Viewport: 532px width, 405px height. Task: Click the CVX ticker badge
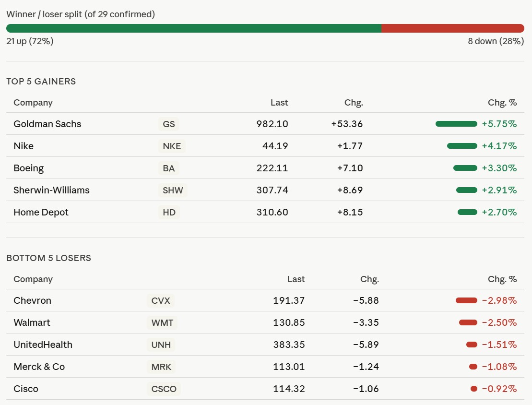[161, 300]
